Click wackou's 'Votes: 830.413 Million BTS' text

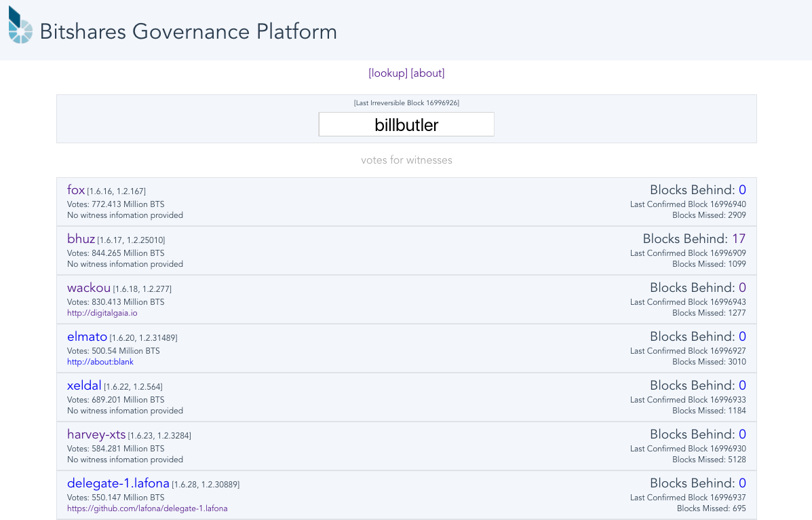(115, 301)
